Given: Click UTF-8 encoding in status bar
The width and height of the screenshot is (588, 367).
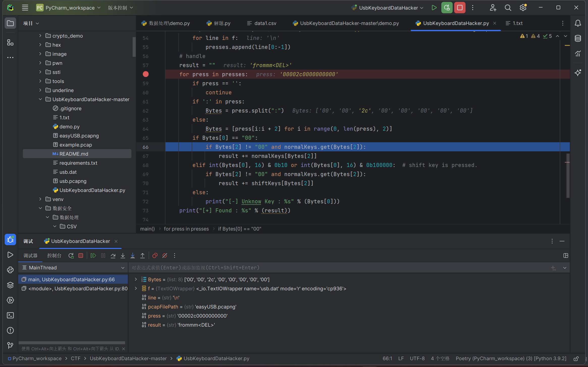Looking at the screenshot, I should point(417,358).
